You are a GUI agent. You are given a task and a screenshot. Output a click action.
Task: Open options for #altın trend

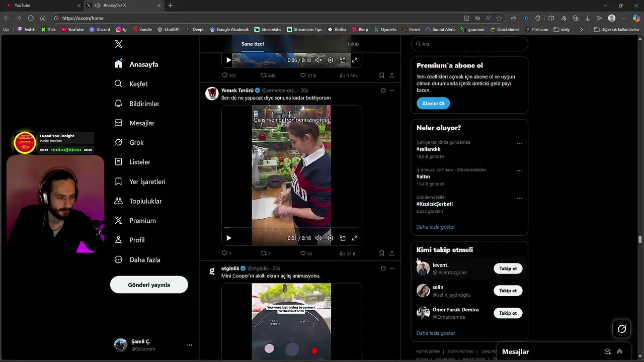[519, 171]
